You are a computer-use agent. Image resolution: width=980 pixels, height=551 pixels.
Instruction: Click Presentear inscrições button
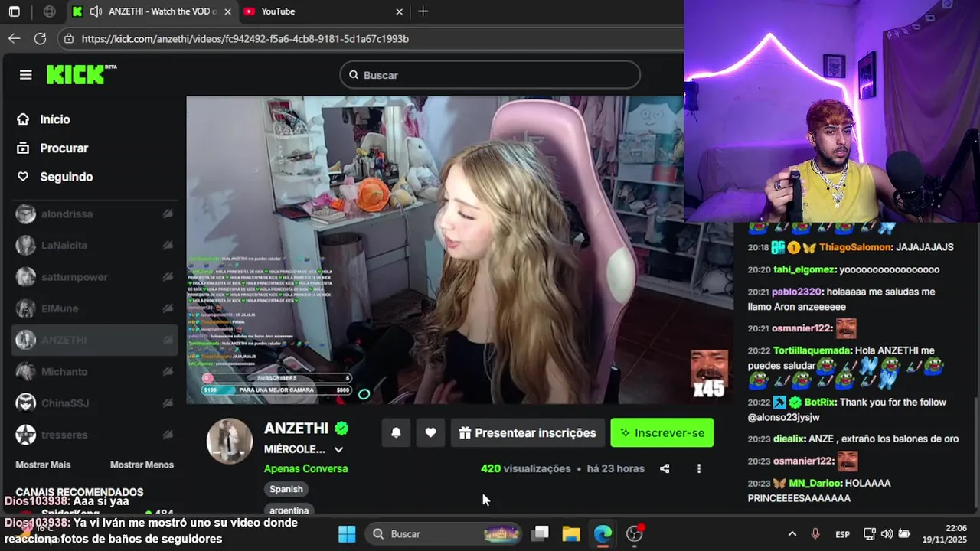coord(528,433)
